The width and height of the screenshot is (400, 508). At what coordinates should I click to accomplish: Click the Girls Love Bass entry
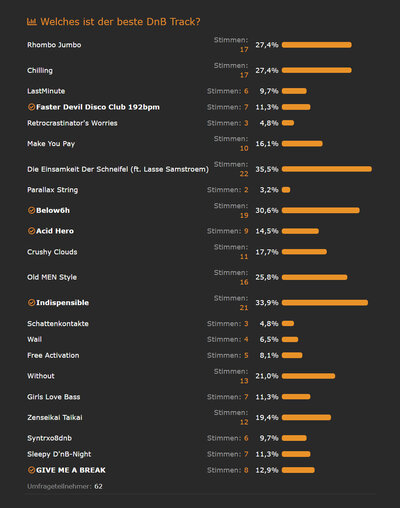(x=54, y=397)
